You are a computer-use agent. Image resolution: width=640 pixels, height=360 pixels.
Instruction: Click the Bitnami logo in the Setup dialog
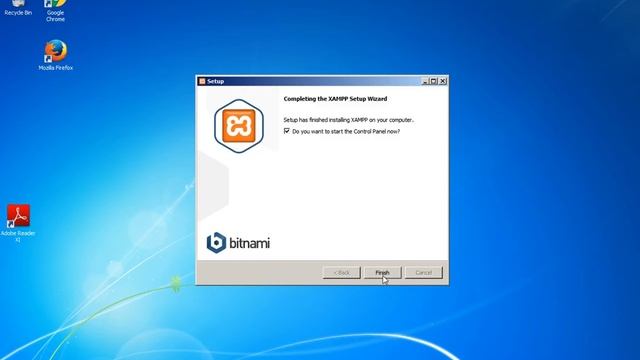click(238, 243)
